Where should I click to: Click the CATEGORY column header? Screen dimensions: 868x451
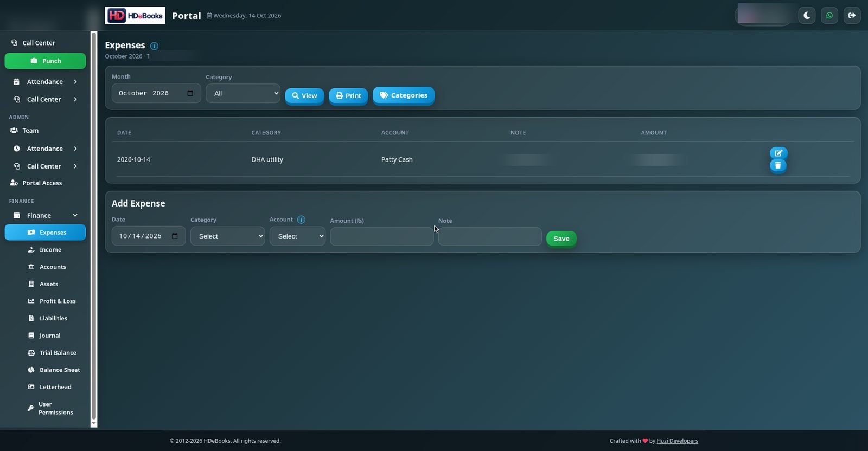tap(266, 133)
